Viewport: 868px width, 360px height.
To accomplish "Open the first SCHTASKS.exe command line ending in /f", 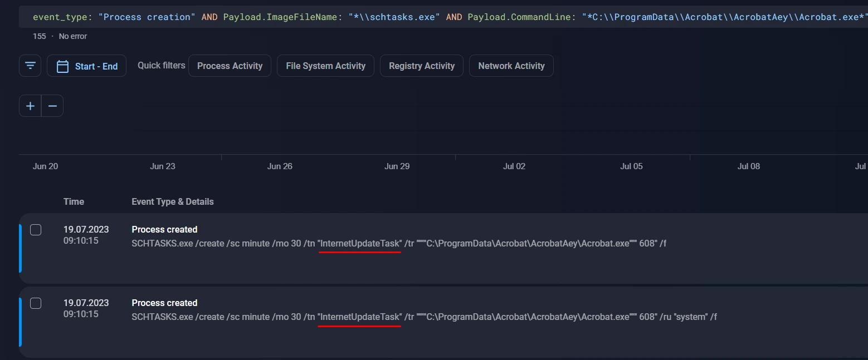I will [x=399, y=243].
